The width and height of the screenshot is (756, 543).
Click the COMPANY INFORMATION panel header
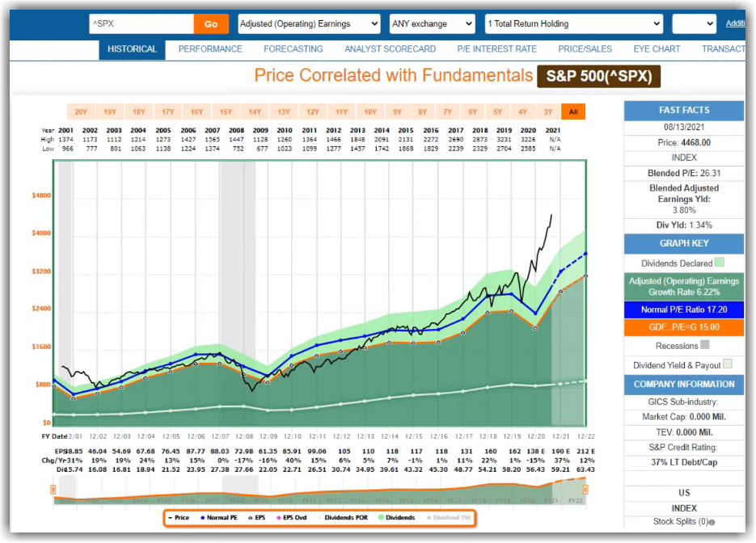pyautogui.click(x=684, y=385)
